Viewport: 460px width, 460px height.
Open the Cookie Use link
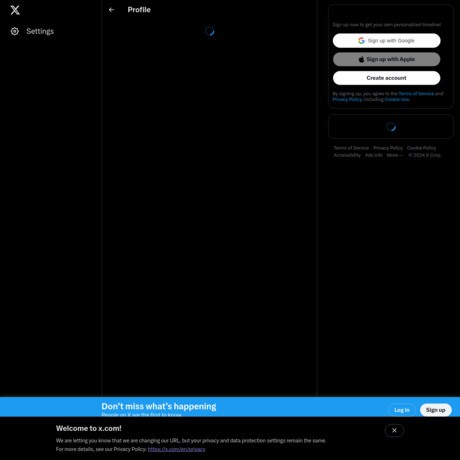click(397, 99)
